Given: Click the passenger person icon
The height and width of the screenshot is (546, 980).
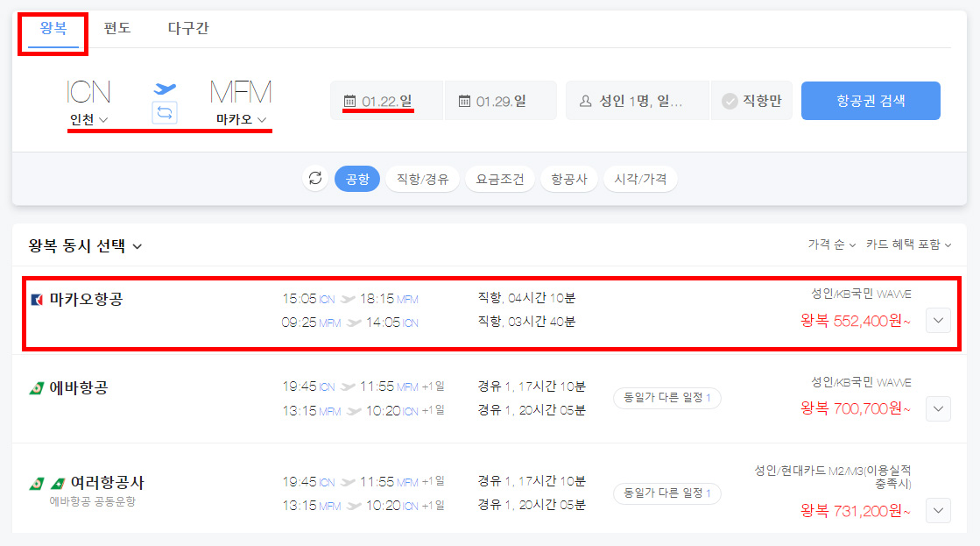Looking at the screenshot, I should [586, 101].
